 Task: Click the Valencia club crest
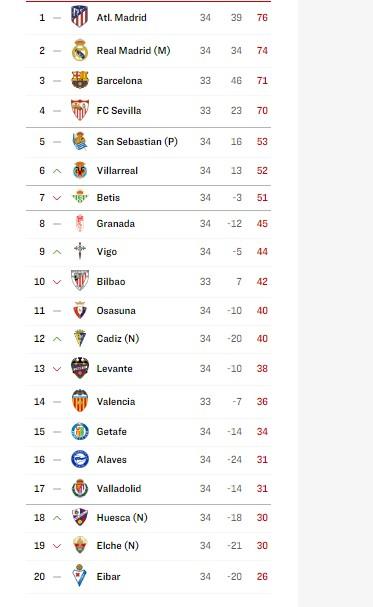80,401
